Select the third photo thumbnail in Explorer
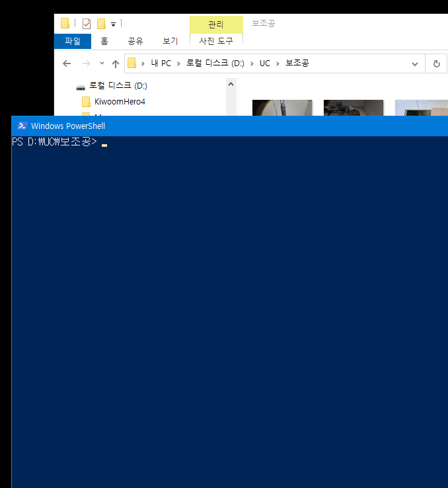The height and width of the screenshot is (488, 448). pyautogui.click(x=422, y=108)
